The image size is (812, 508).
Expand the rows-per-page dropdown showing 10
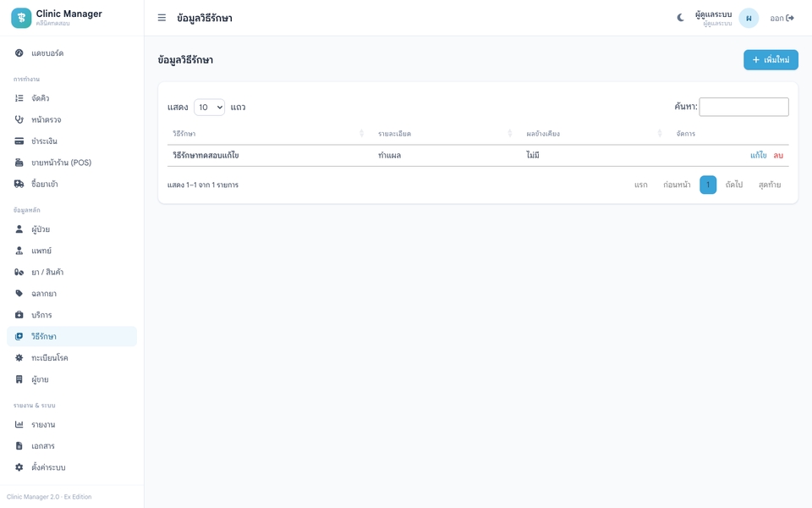click(x=209, y=108)
